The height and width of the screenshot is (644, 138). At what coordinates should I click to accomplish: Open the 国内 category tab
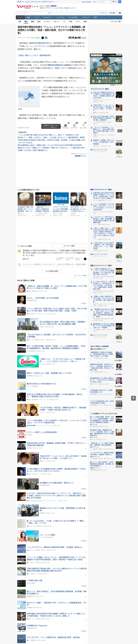pos(26,21)
